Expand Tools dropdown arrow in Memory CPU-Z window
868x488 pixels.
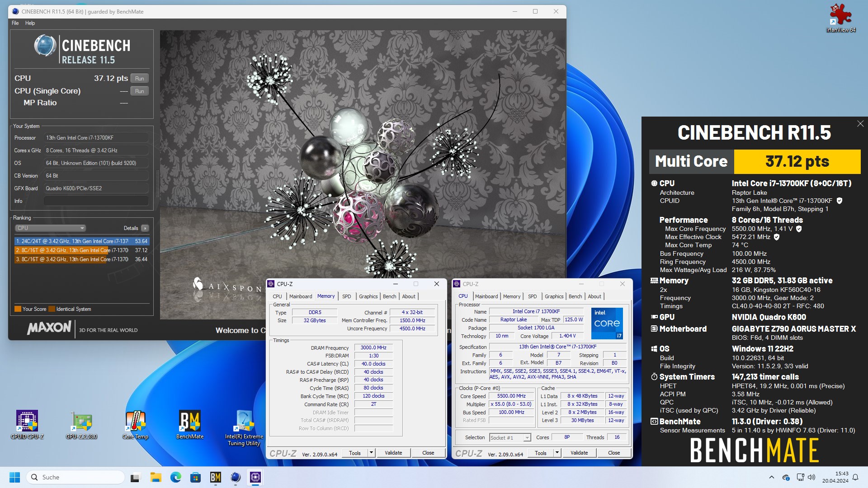[x=371, y=453]
